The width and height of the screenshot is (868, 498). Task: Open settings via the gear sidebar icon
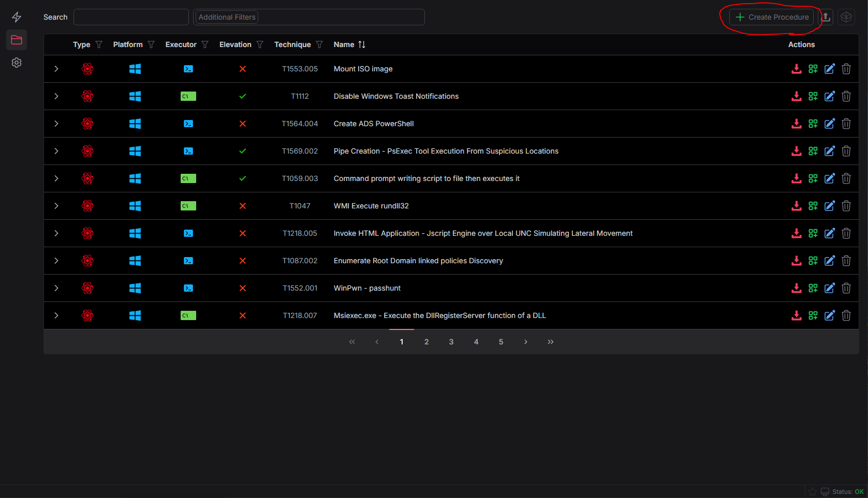(16, 62)
